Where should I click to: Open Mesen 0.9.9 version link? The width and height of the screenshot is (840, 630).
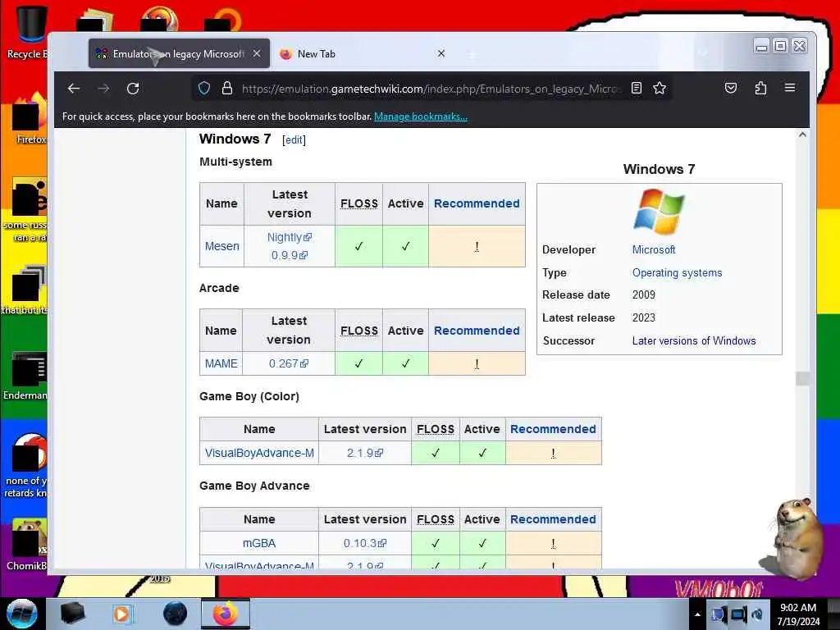(x=290, y=255)
